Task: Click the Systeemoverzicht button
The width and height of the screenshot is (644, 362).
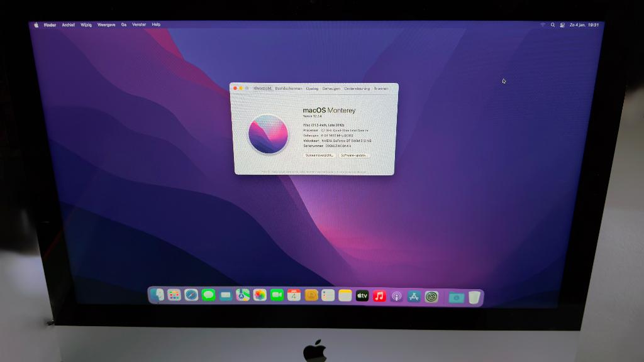Action: click(319, 156)
